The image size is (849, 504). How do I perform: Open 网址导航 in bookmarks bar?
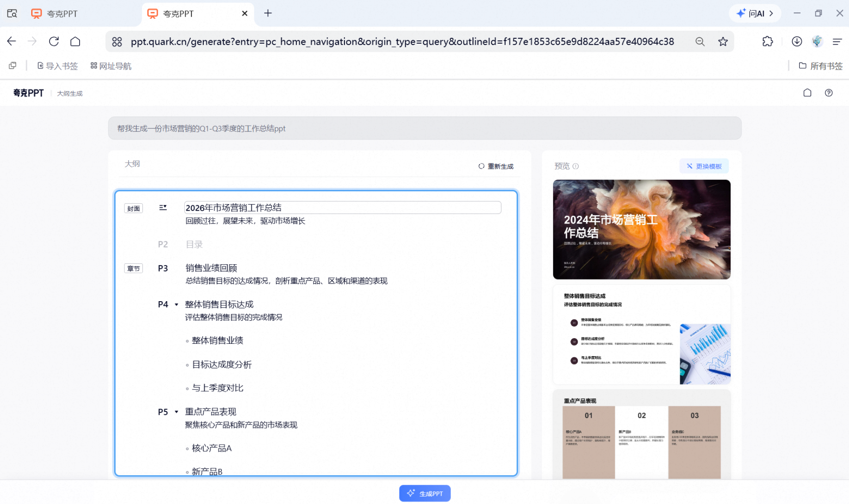(x=111, y=66)
